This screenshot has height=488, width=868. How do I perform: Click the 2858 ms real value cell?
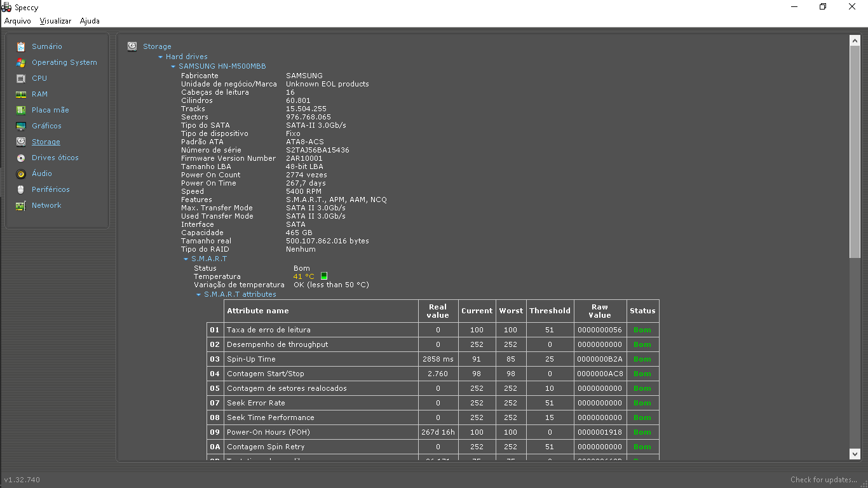pos(438,359)
